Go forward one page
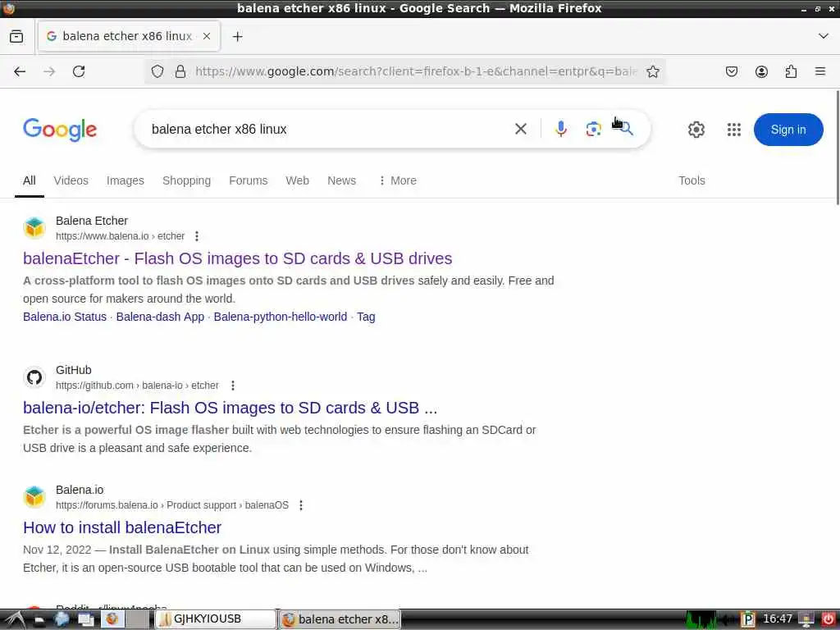Viewport: 840px width, 630px height. [x=49, y=71]
